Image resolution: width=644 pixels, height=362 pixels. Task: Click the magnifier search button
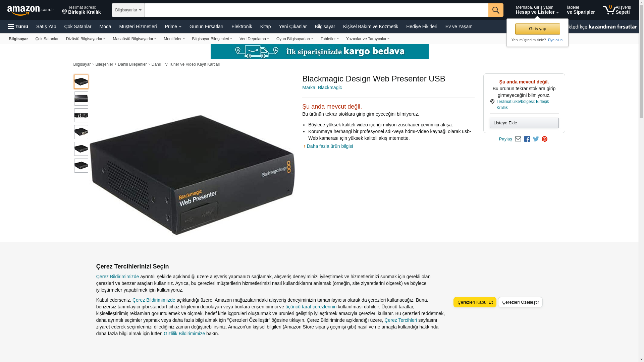[x=496, y=10]
